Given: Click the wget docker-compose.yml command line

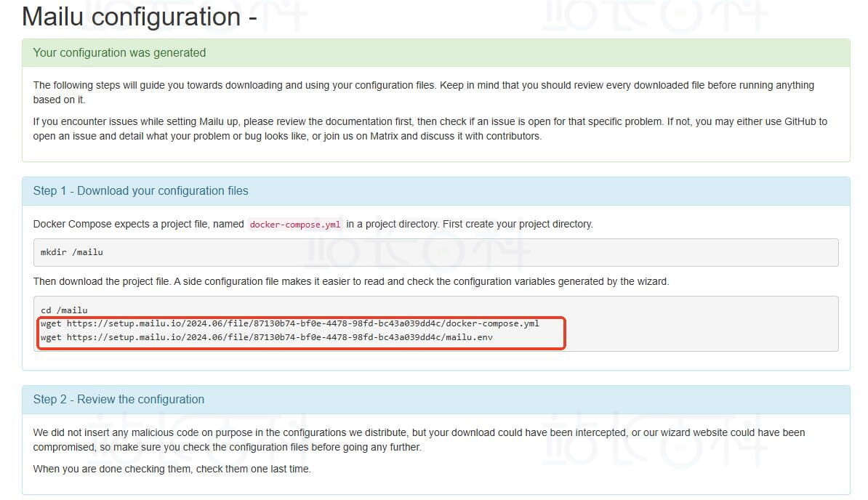Looking at the screenshot, I should point(289,323).
